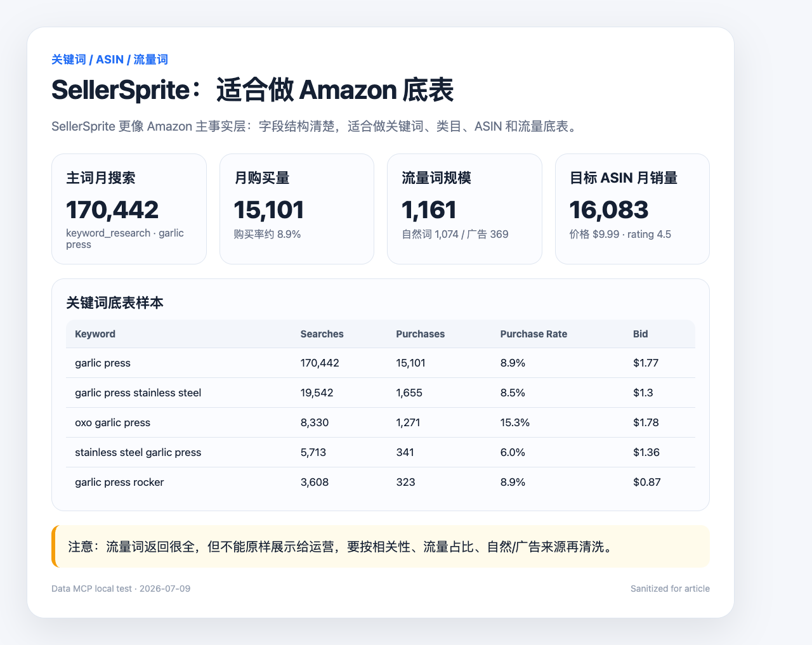This screenshot has width=812, height=645.
Task: Click the $1.77 bid cell
Action: (646, 363)
